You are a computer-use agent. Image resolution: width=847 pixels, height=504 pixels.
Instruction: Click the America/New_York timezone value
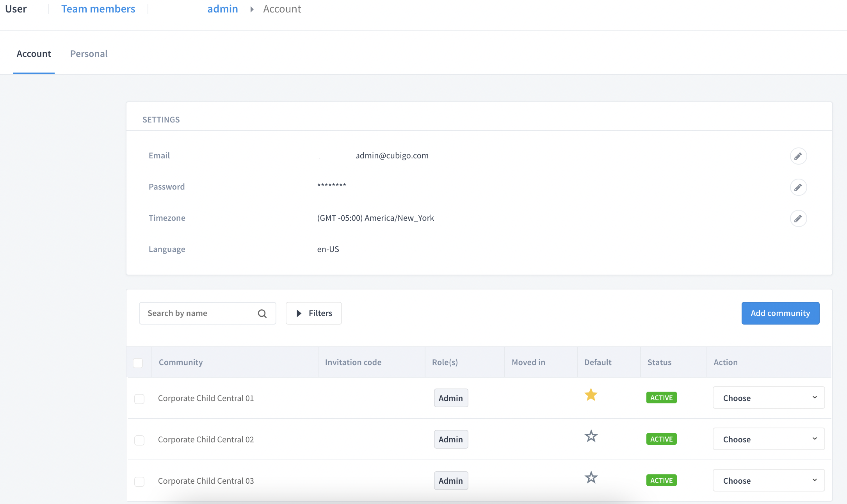coord(375,218)
